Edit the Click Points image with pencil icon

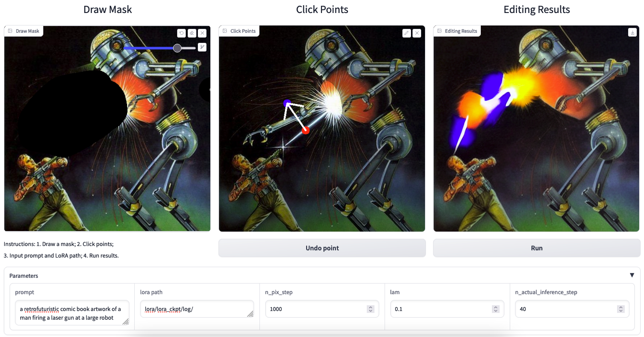406,33
